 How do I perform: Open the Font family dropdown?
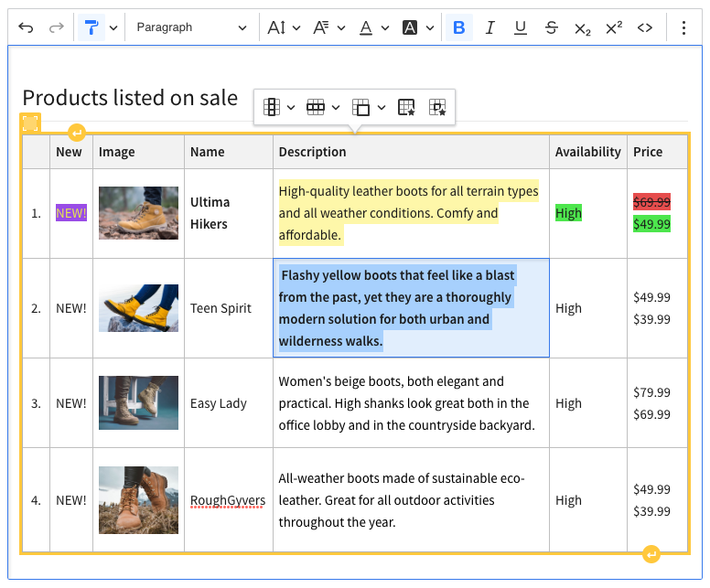pyautogui.click(x=328, y=27)
